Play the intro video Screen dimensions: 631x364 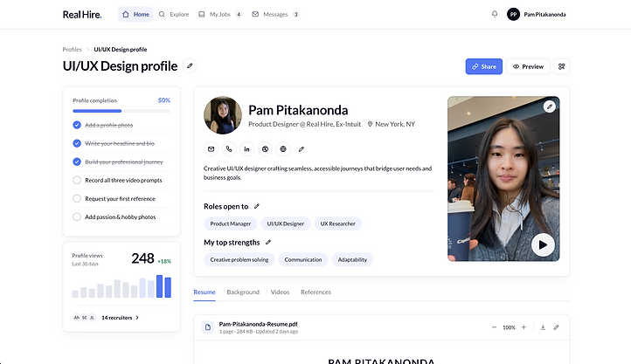(x=543, y=244)
